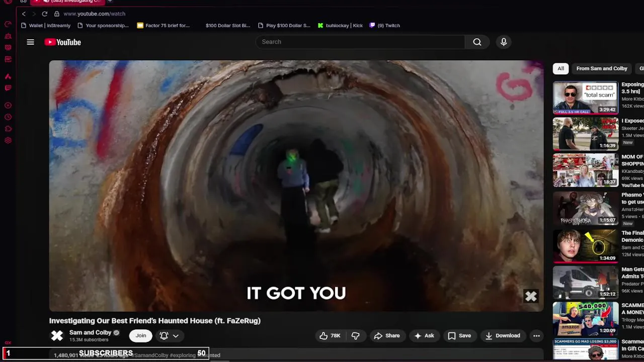Click 15.3M subscribers text
Image resolution: width=644 pixels, height=362 pixels.
pyautogui.click(x=89, y=340)
